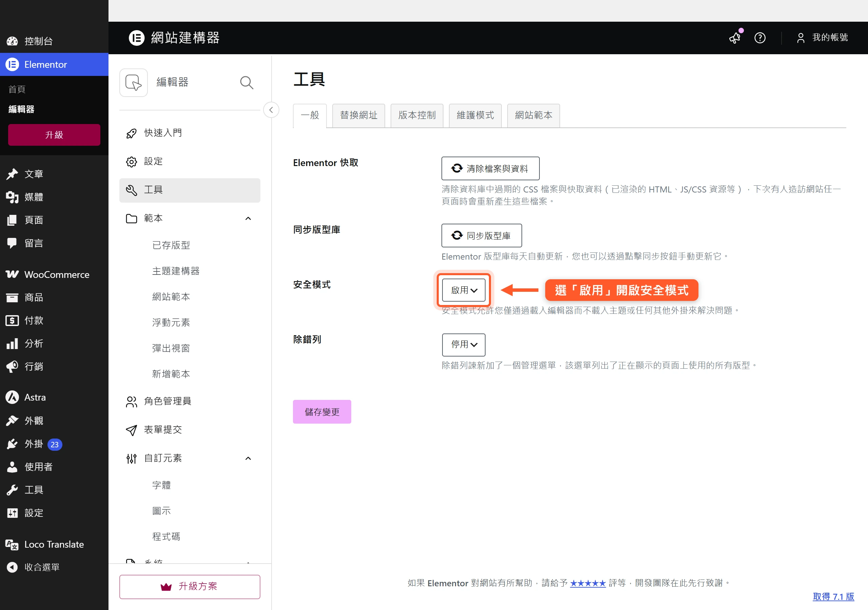Open 網站範本 under 範本 in the panel
Viewport: 868px width, 610px height.
(171, 297)
